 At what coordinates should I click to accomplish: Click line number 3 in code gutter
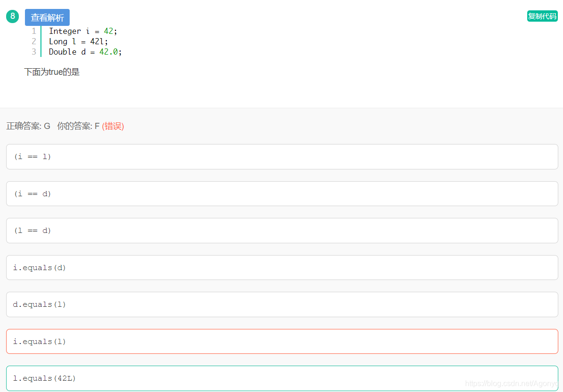(x=34, y=52)
